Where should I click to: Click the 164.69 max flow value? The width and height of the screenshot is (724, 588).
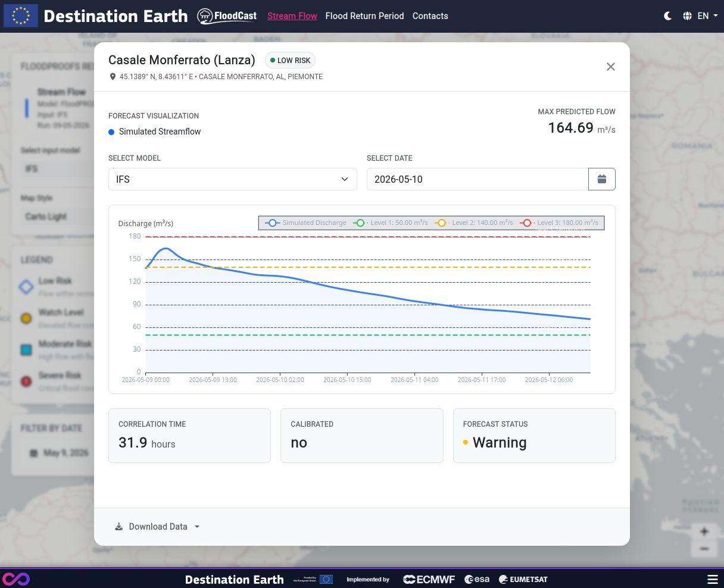point(571,128)
